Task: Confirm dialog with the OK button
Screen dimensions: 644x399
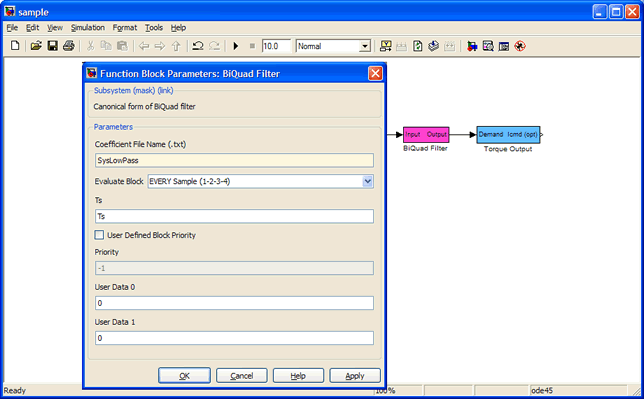Action: pos(184,376)
